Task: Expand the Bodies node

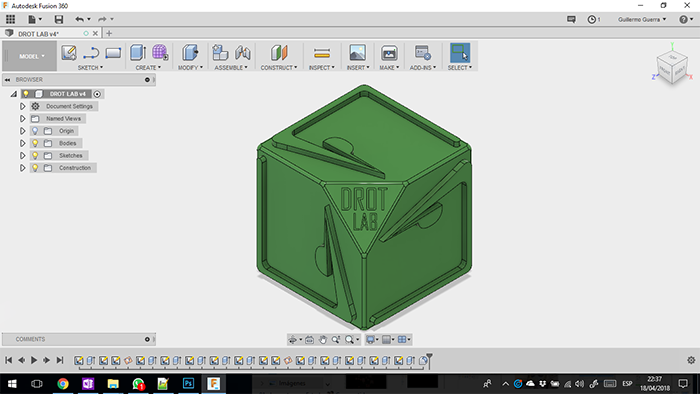Action: (22, 143)
